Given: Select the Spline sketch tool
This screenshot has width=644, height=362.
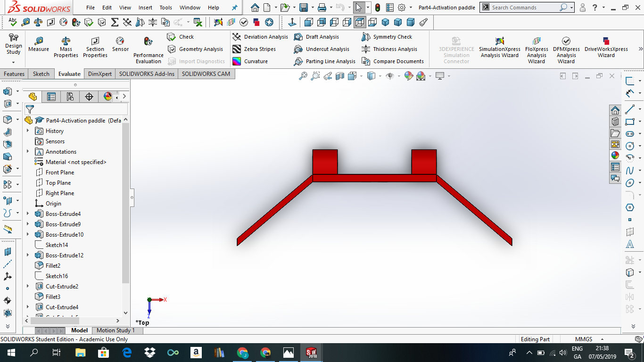Looking at the screenshot, I should tap(630, 171).
